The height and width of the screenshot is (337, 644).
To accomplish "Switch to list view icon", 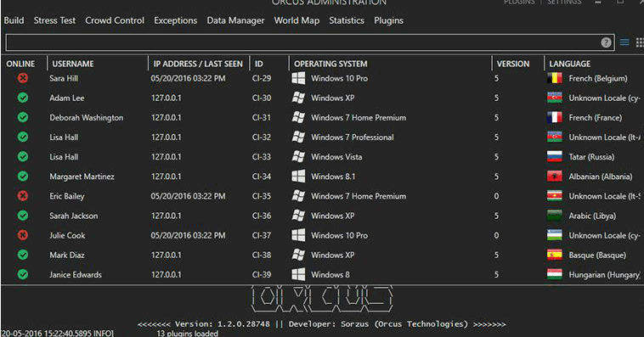I will click(624, 42).
